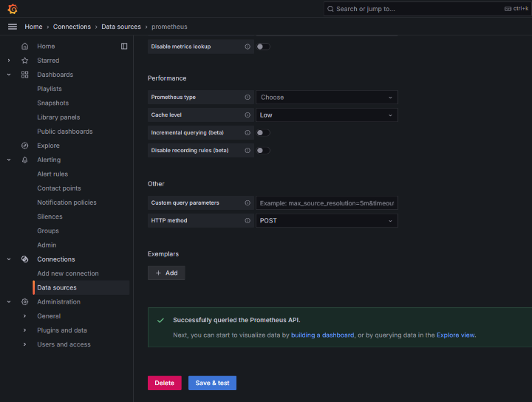Click the search magnifier icon

coord(330,9)
